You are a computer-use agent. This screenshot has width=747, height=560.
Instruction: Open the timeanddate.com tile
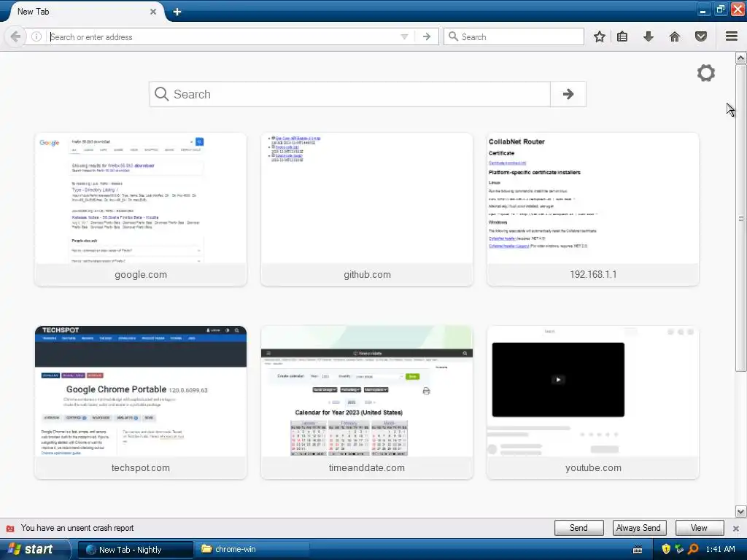click(x=367, y=402)
